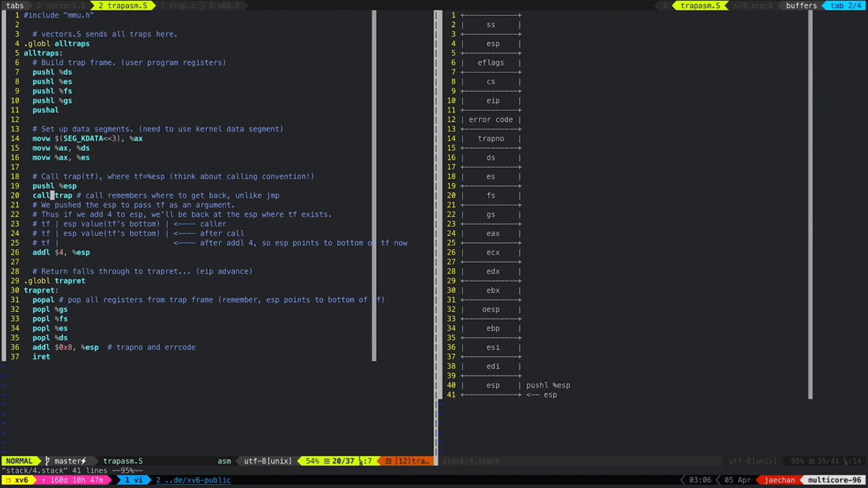
Task: Switch to the trap.c tab
Action: click(179, 5)
